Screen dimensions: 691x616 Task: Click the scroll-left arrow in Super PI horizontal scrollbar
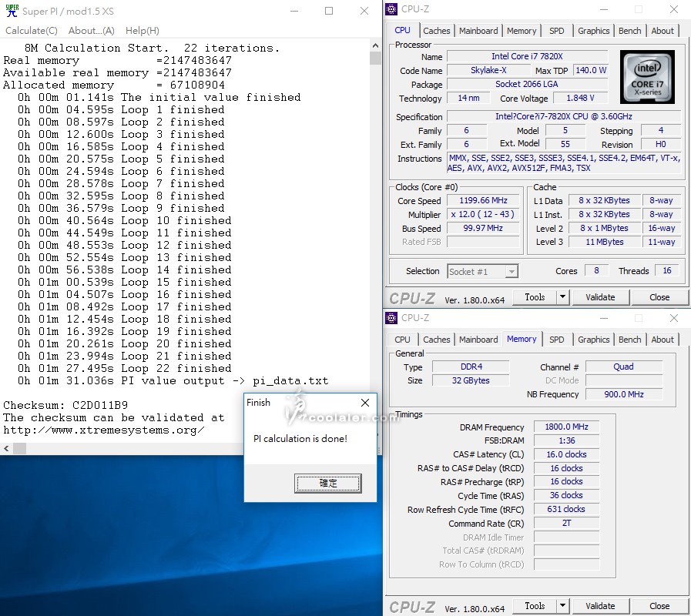click(x=6, y=449)
